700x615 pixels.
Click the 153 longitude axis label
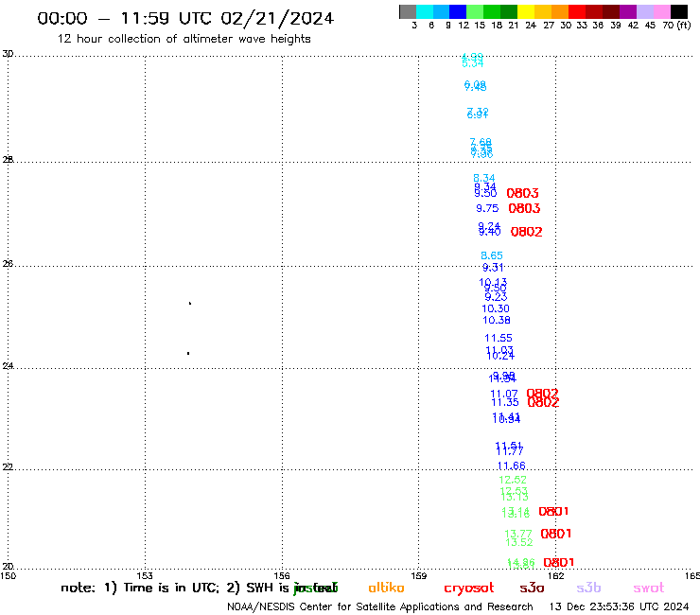click(x=145, y=575)
